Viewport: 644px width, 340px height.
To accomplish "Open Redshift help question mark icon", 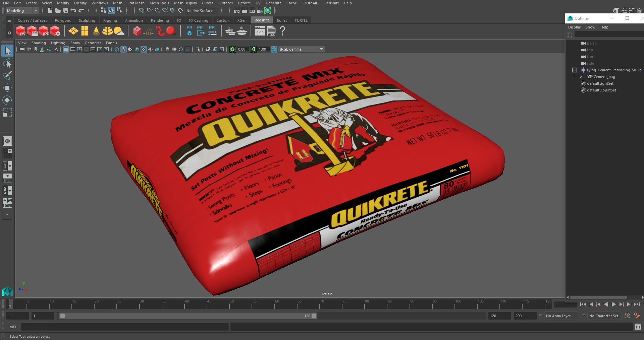I will pyautogui.click(x=282, y=31).
